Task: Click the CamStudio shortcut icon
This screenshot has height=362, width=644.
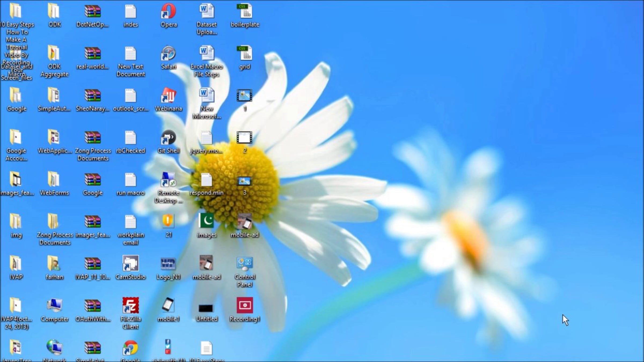Action: tap(130, 264)
